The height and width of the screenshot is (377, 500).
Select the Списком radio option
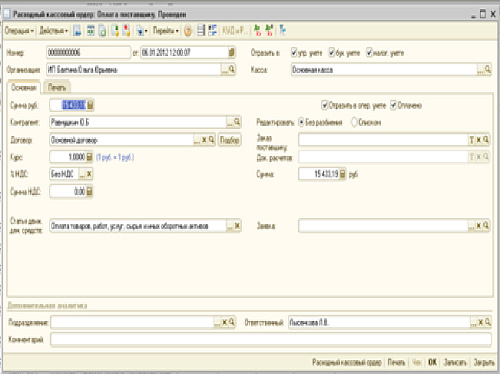(354, 122)
